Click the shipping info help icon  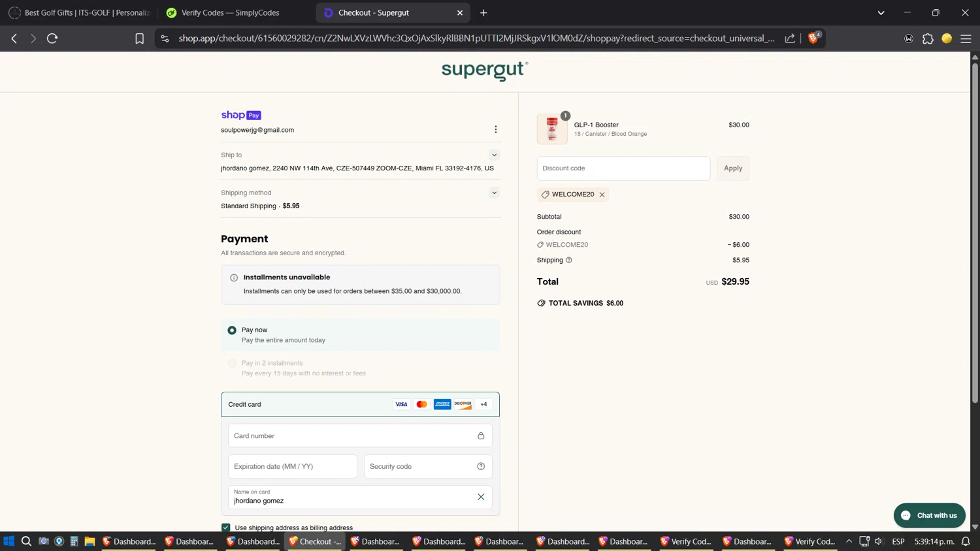click(569, 260)
